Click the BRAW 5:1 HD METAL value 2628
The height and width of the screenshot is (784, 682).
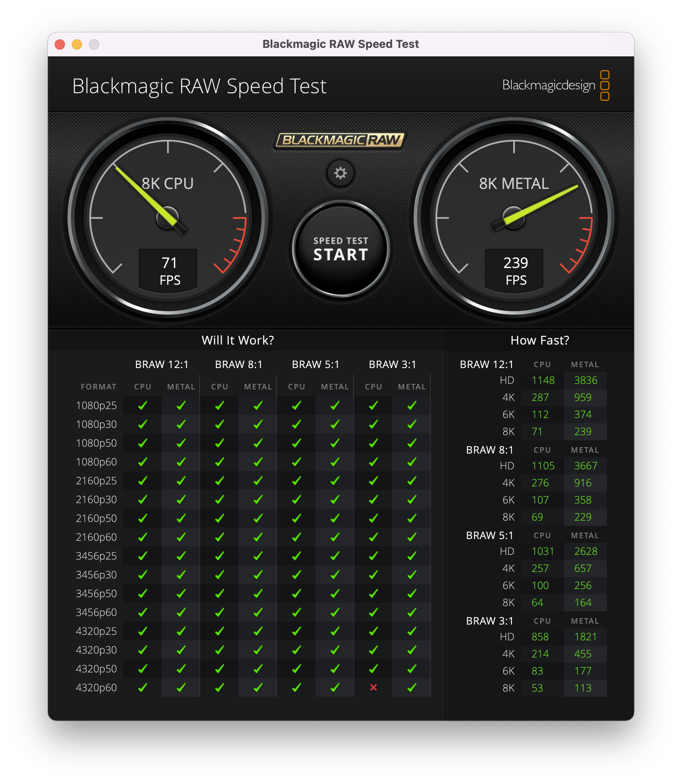point(586,551)
